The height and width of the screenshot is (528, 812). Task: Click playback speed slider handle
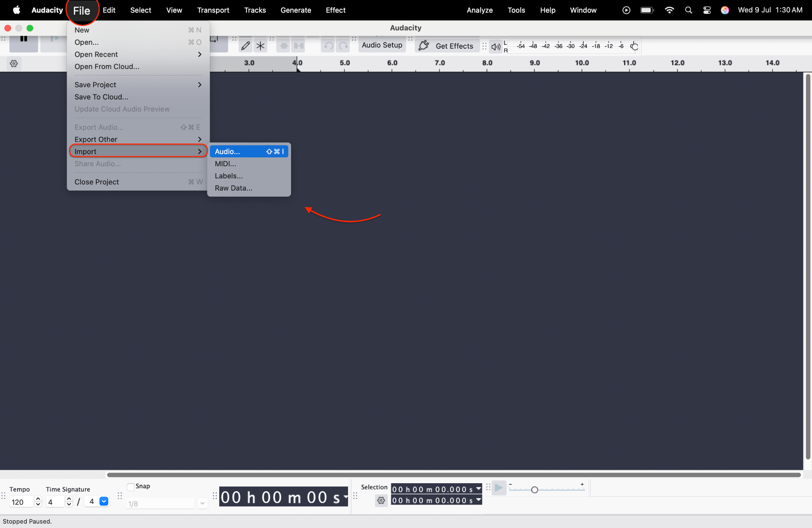[x=534, y=490]
